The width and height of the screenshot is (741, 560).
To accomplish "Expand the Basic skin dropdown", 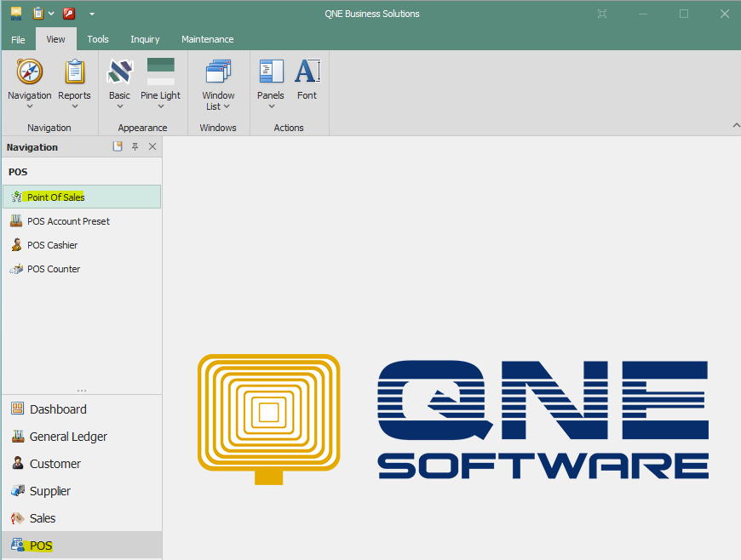I will 119,83.
